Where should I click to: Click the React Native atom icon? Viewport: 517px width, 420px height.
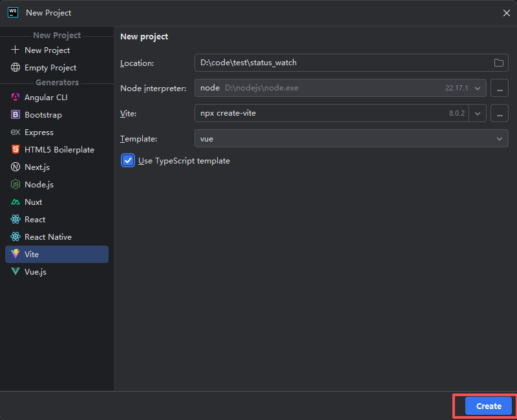pyautogui.click(x=15, y=236)
